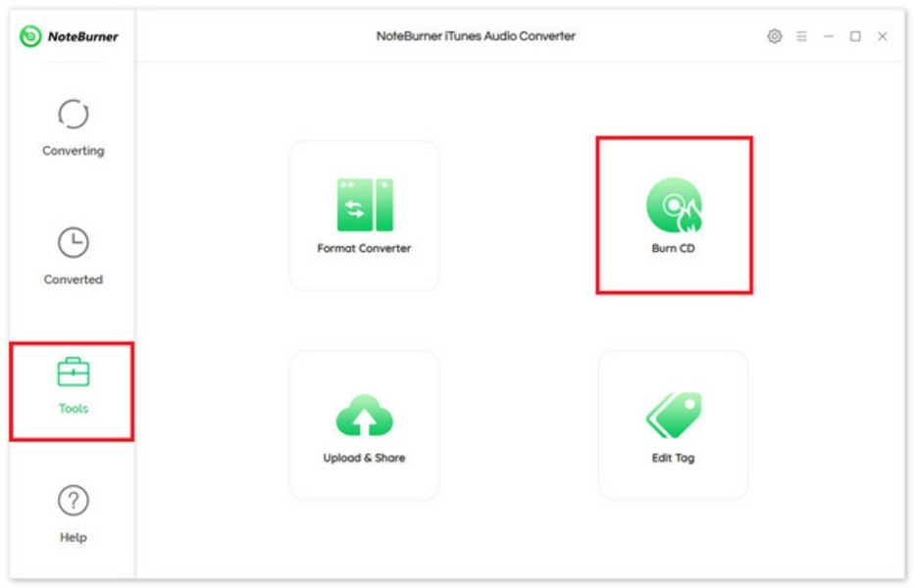Viewport: 914px width, 588px height.
Task: Close the NoteBurner window
Action: pyautogui.click(x=883, y=36)
